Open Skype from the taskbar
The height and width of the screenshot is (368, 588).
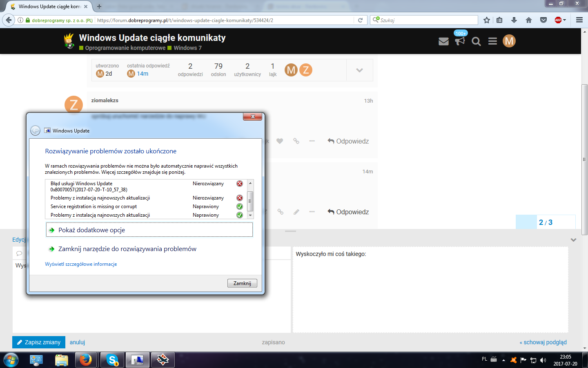click(x=112, y=360)
